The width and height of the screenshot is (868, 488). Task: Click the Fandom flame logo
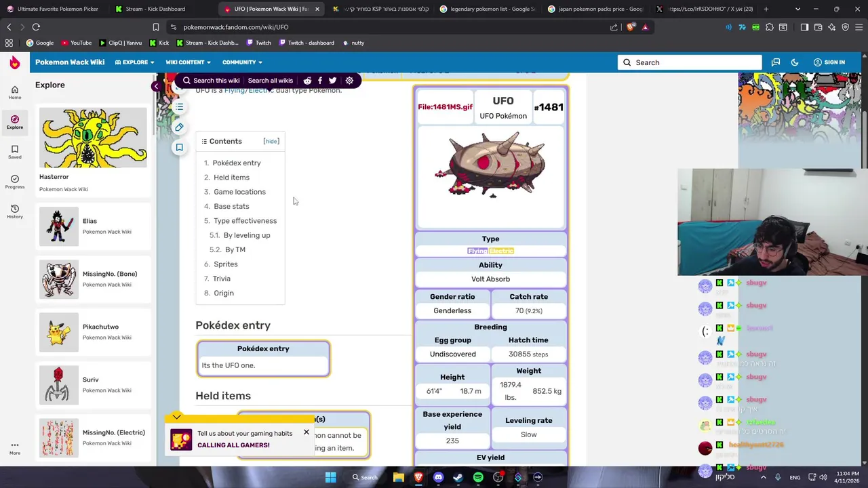(x=14, y=62)
